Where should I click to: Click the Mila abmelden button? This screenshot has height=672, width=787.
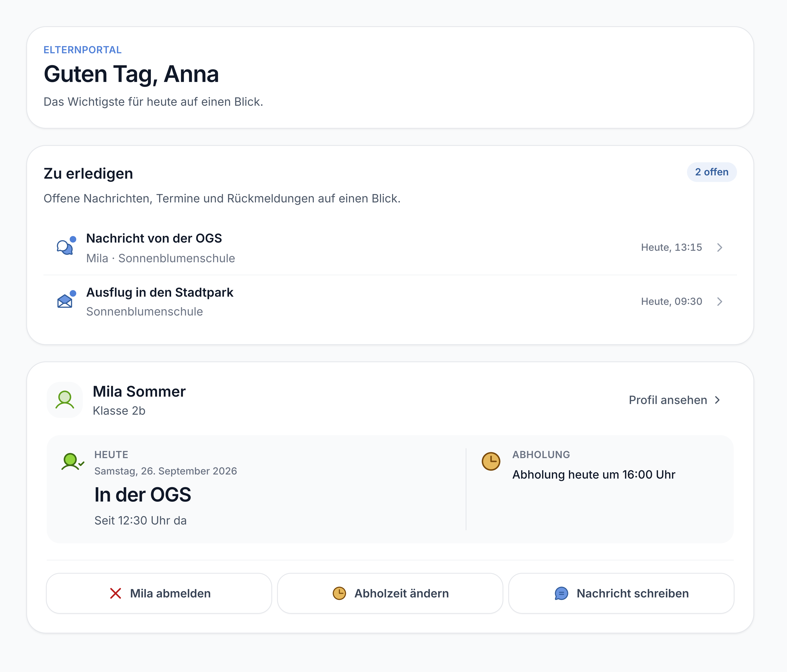(x=159, y=593)
